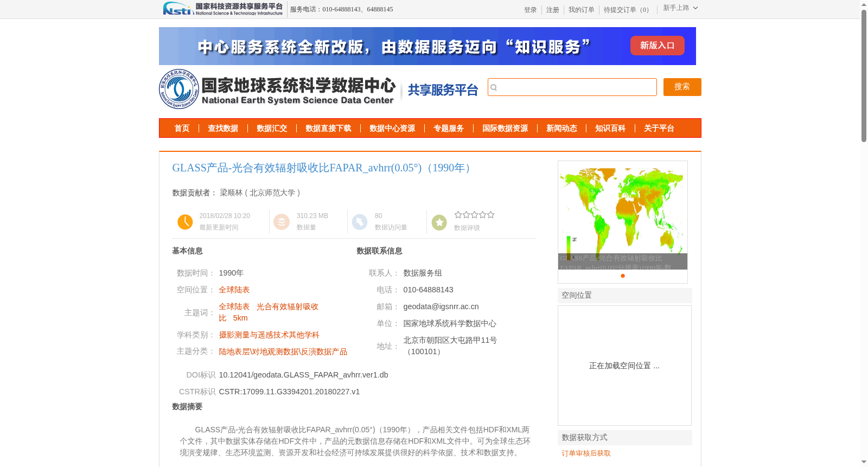Click the 空间位置 panel header

pos(625,295)
